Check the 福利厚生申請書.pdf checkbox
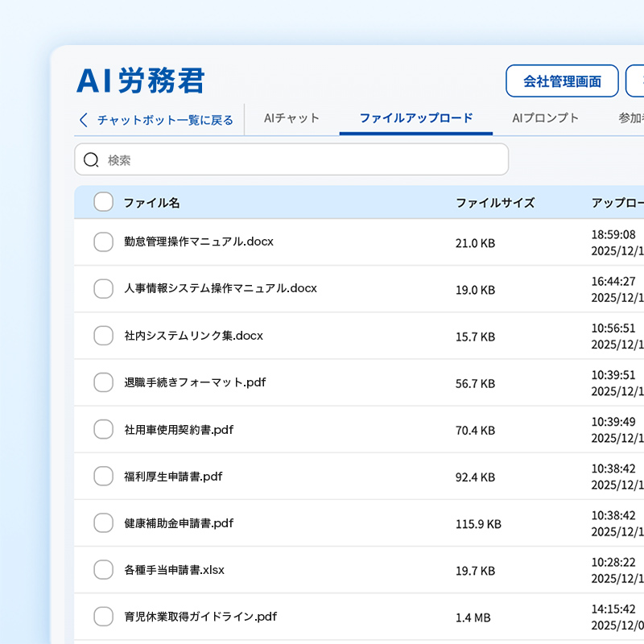644x644 pixels. (x=103, y=476)
